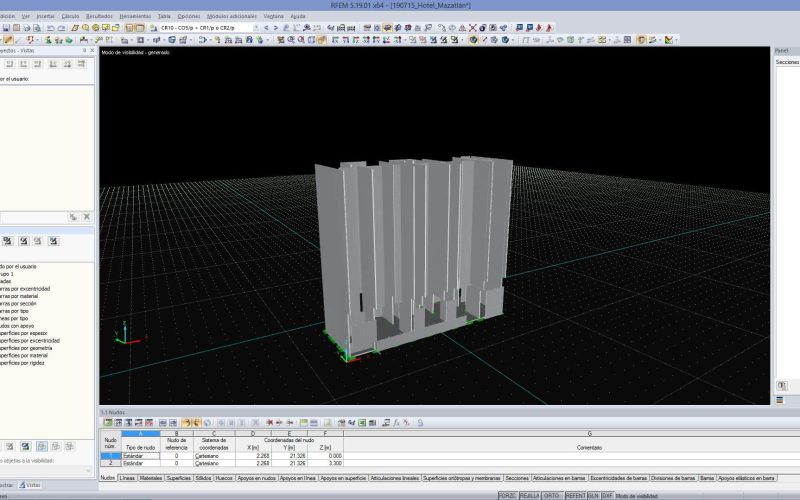
Task: Select 'Superficies por espesor' visibility entry
Action: (x=23, y=333)
